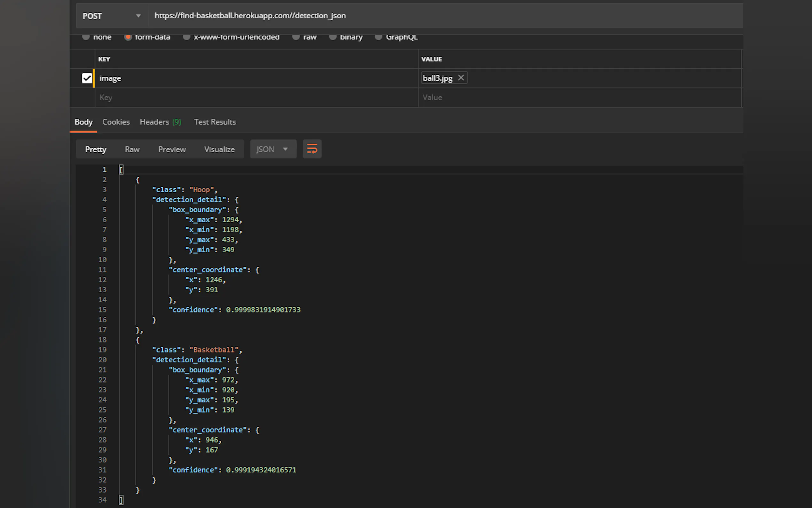Uncheck the image key row checkbox
This screenshot has height=508, width=812.
[87, 78]
